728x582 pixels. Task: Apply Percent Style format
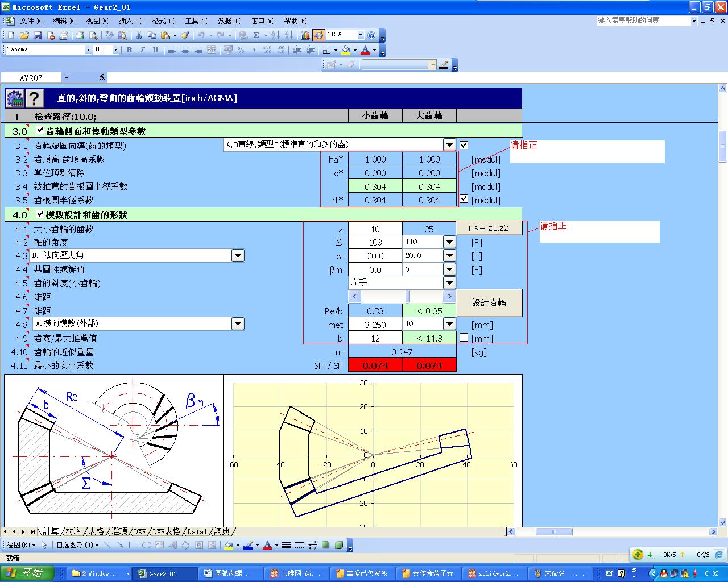pos(241,50)
